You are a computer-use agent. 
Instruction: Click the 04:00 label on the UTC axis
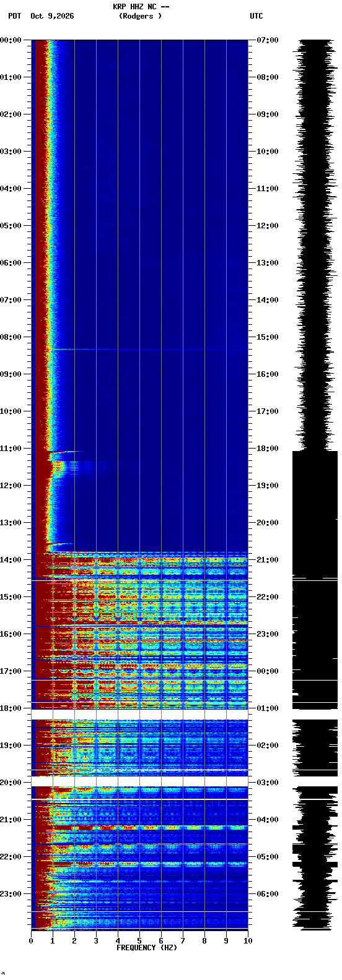tap(268, 820)
